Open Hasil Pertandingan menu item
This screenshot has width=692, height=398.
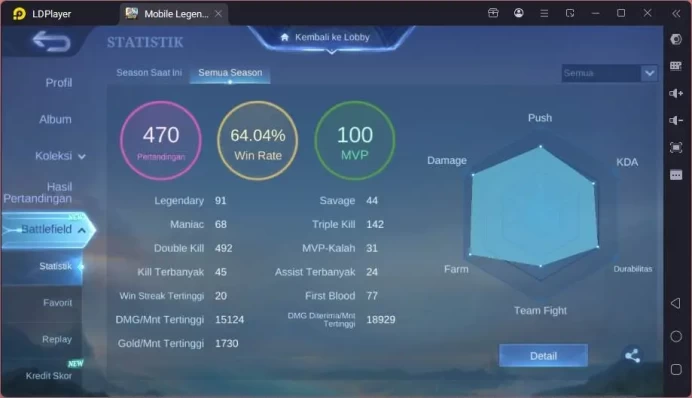(x=38, y=192)
